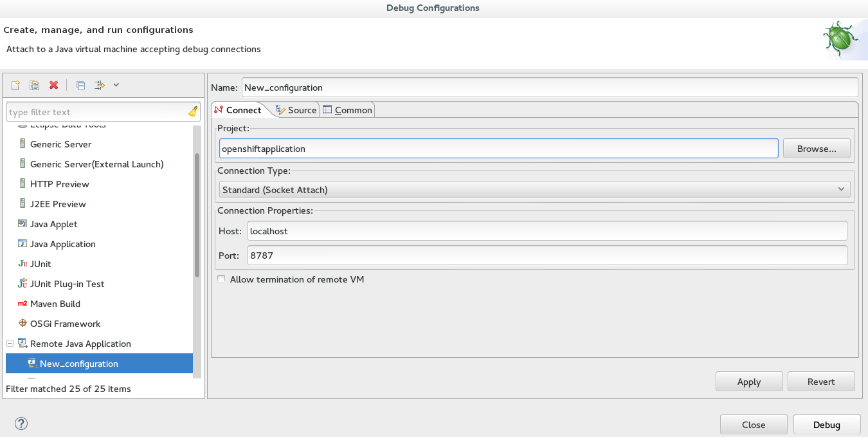The width and height of the screenshot is (868, 437).
Task: Select Generic Server(External Launch) item
Action: click(x=96, y=164)
